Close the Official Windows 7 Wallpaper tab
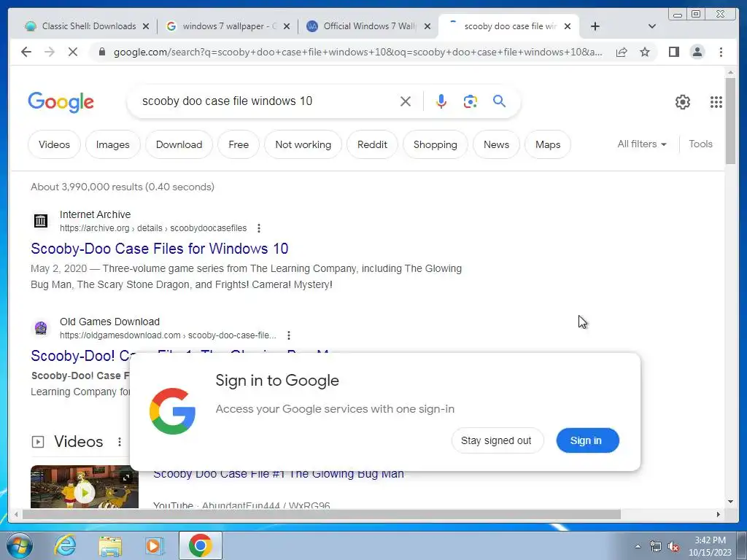The width and height of the screenshot is (747, 560). pyautogui.click(x=427, y=26)
